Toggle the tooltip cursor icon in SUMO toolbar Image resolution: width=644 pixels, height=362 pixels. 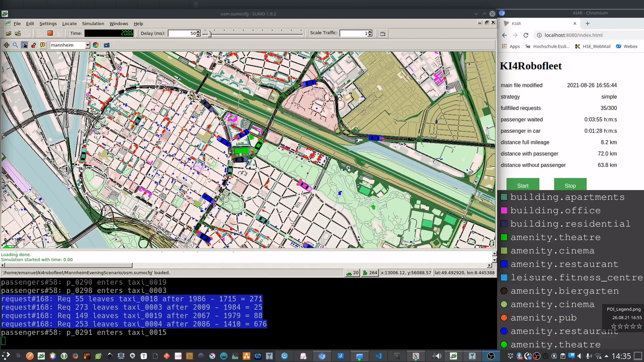pos(24,45)
